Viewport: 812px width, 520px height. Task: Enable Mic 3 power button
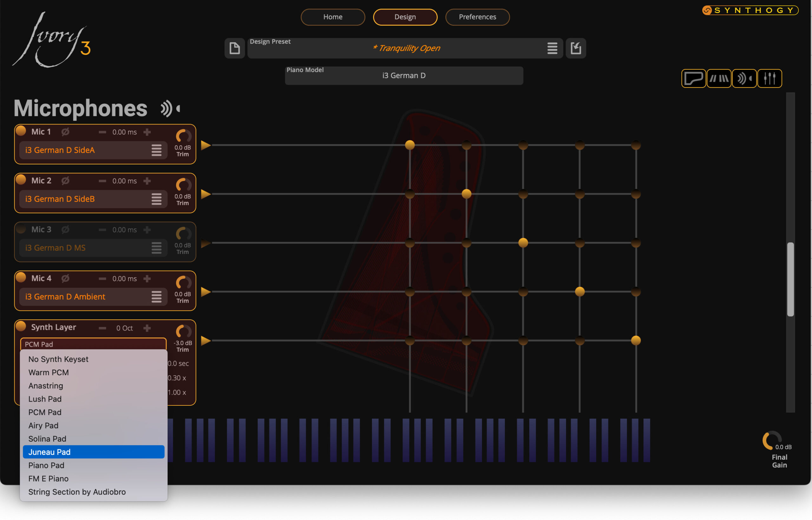click(x=21, y=229)
